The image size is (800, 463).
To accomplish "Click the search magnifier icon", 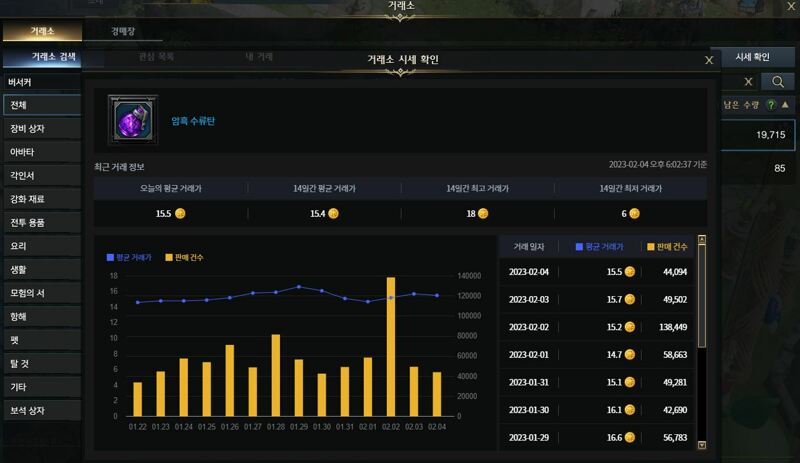I will 777,82.
